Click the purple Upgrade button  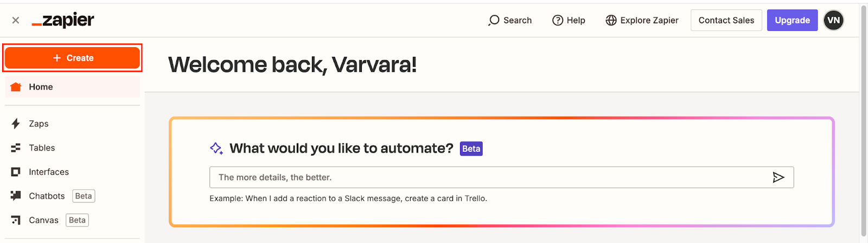tap(792, 20)
